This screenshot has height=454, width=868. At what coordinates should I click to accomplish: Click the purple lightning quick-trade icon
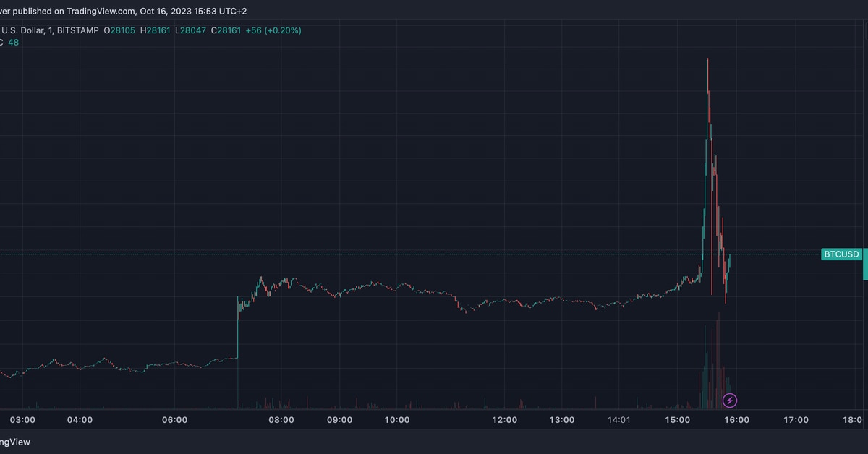pos(729,401)
